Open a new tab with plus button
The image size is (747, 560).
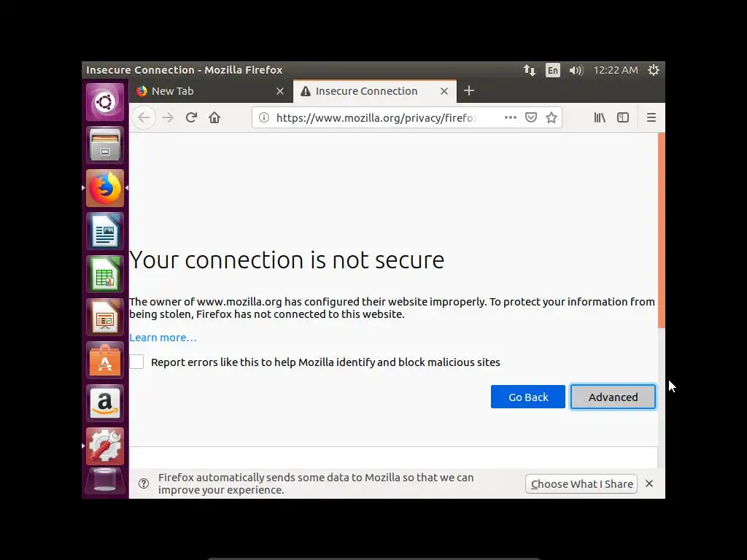point(469,90)
